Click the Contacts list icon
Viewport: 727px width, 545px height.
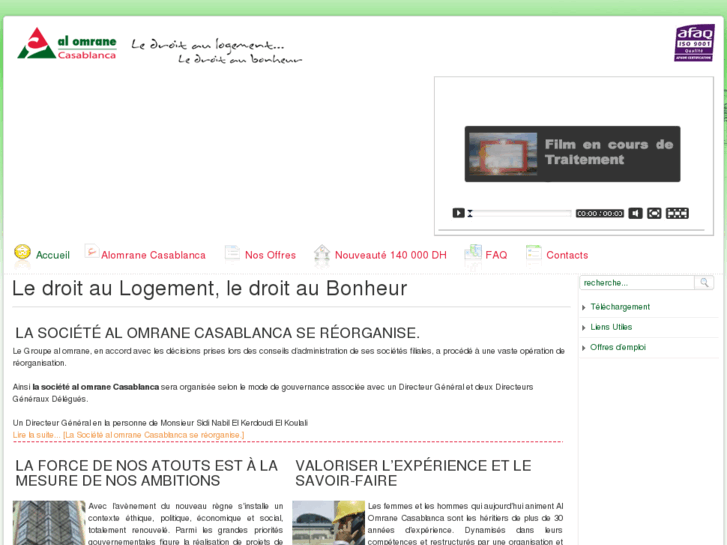pos(534,253)
